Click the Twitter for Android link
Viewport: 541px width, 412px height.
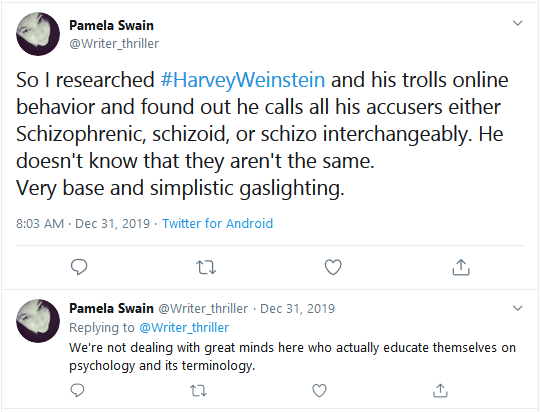pos(217,224)
